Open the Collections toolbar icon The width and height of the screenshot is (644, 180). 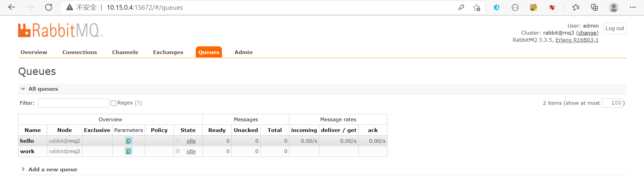pos(594,7)
